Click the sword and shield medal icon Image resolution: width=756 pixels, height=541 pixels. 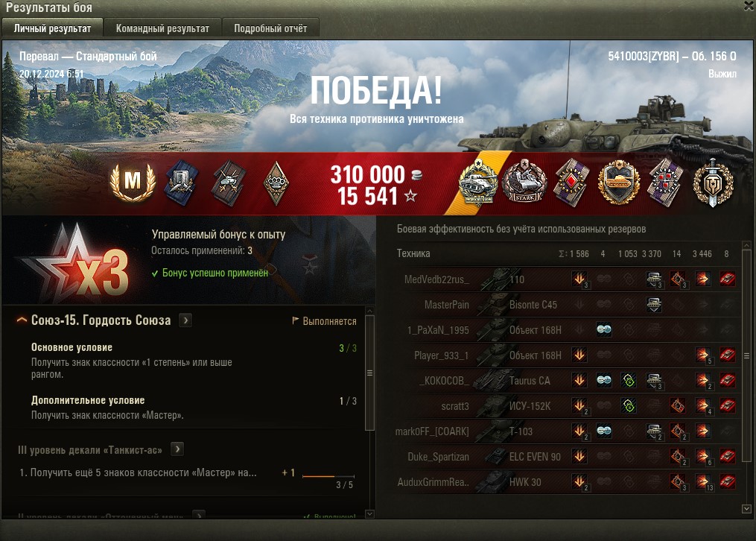[713, 183]
